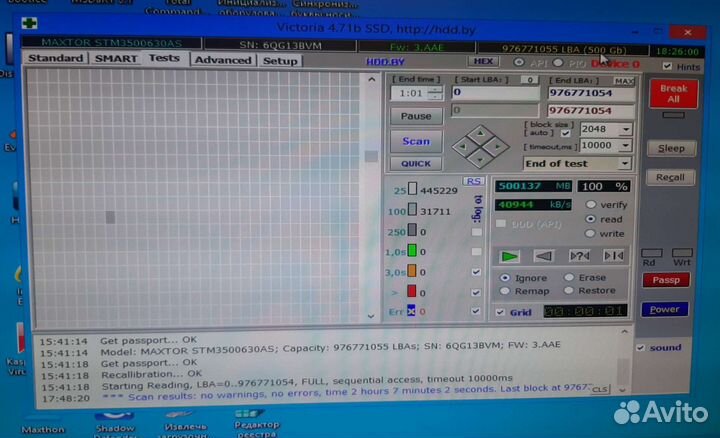Click the right arrow of the navigation diamond
The image size is (720, 438).
(498, 147)
